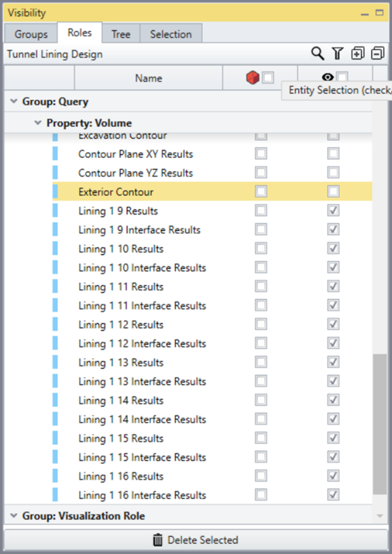
Task: Click the blue swatch beside Lining 1 16 Results
Action: coord(55,476)
